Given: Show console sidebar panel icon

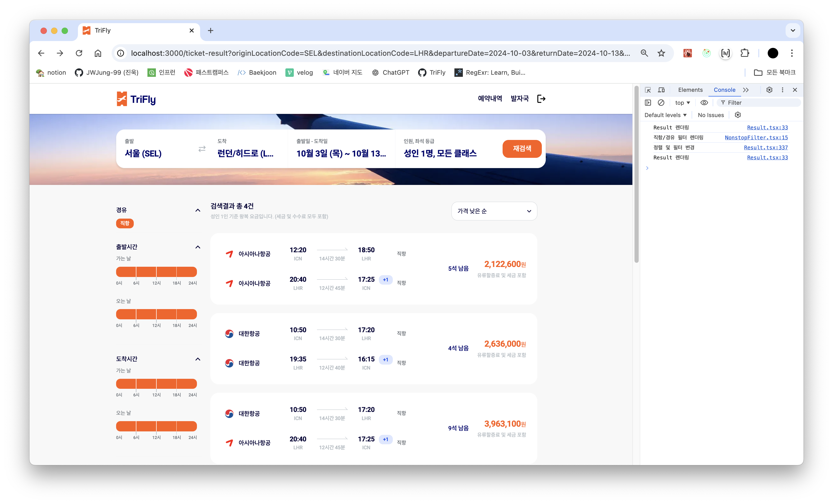Looking at the screenshot, I should pyautogui.click(x=648, y=103).
